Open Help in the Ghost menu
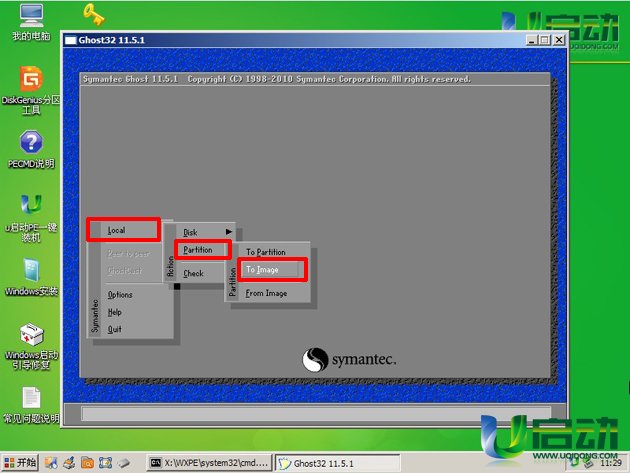Viewport: 630px width, 473px height. tap(115, 312)
